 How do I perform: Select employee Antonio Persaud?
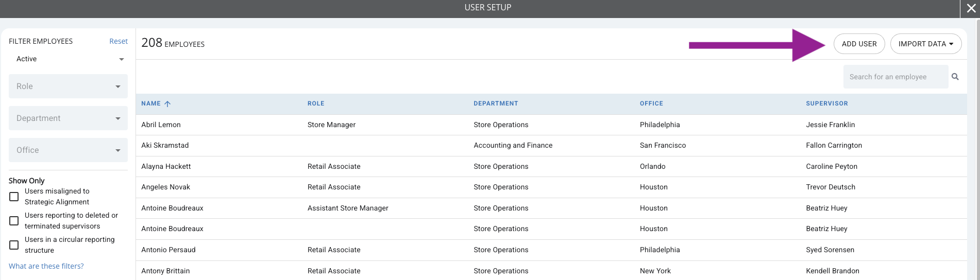pyautogui.click(x=168, y=250)
